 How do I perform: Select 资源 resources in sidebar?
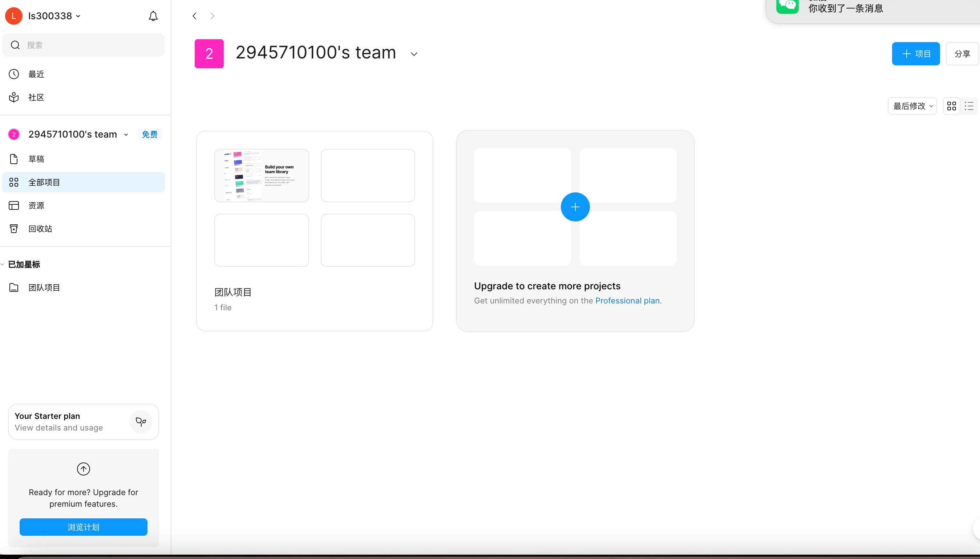[36, 205]
